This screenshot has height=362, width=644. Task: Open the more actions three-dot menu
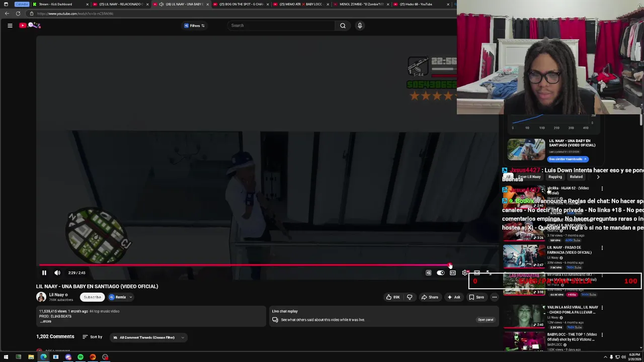(494, 297)
